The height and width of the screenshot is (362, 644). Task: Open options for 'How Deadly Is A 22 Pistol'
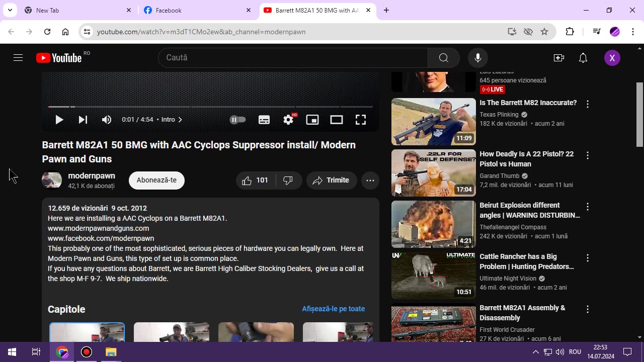[588, 155]
